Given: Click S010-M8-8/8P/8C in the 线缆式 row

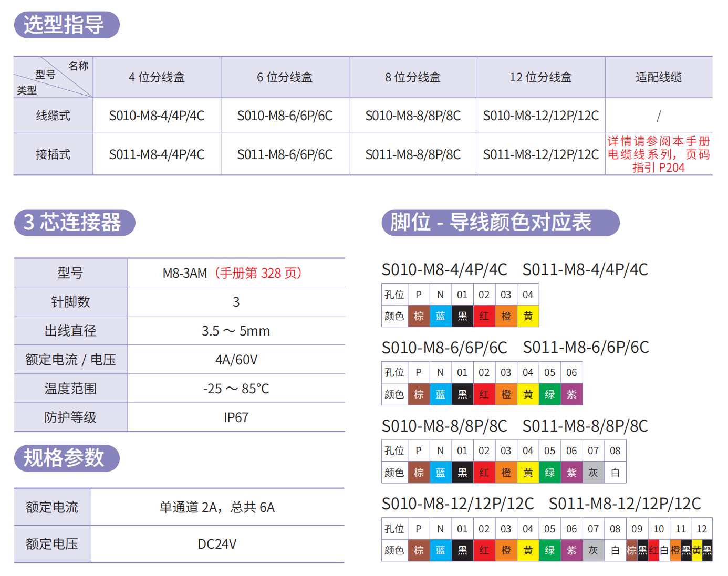Looking at the screenshot, I should 413,116.
